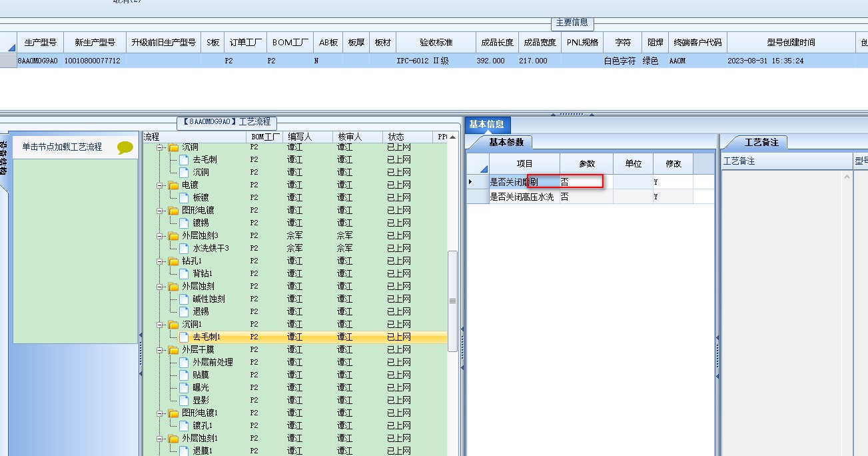Click the 否 parameter cell for 是否关闭高压水洗

coord(586,197)
